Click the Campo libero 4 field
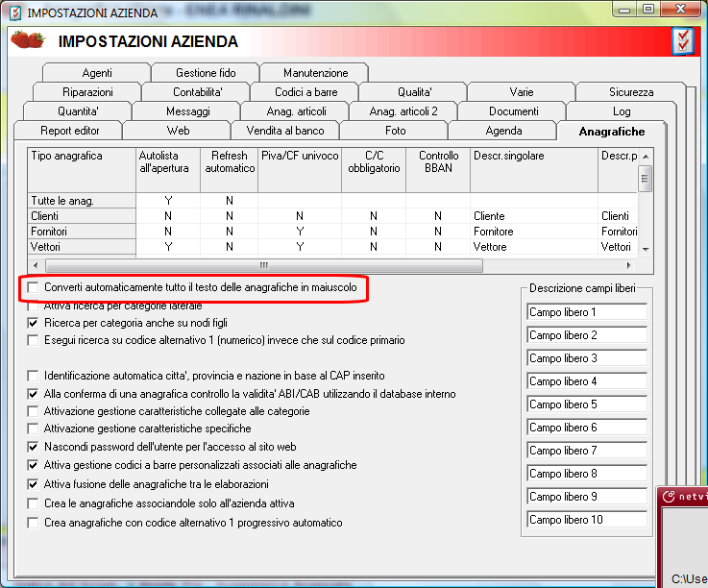The height and width of the screenshot is (588, 708). click(587, 381)
